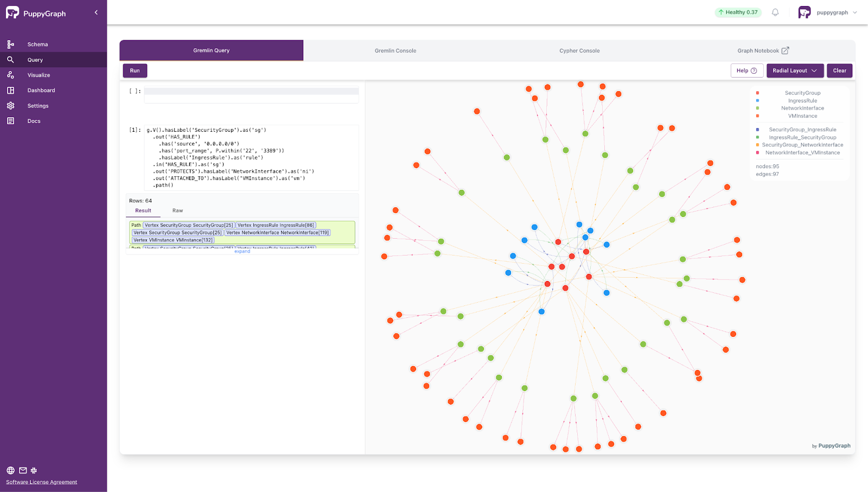Switch to the Gremlin Console tab
The image size is (868, 492).
tap(395, 50)
